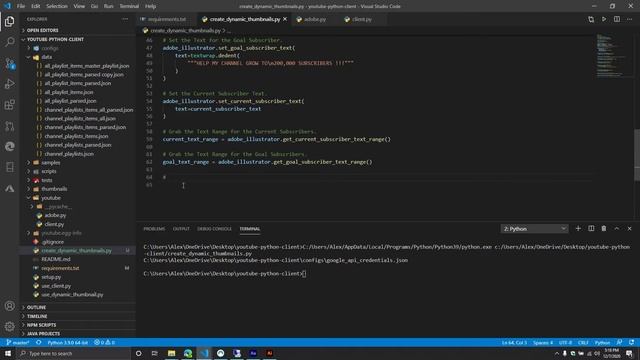Open the File menu
Viewport: 640px width, 360px height.
21,6
